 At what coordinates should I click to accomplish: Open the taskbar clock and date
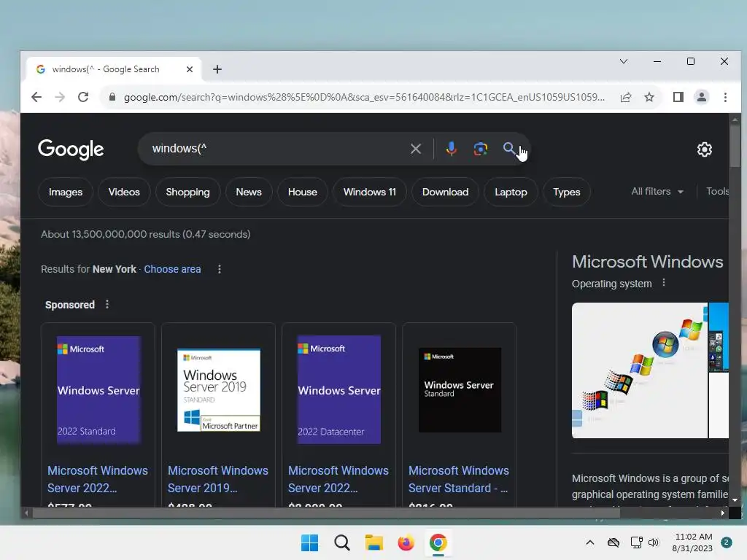pos(693,542)
